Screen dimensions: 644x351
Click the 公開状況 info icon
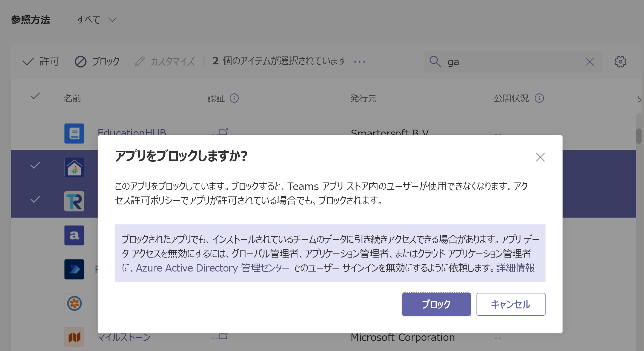539,98
